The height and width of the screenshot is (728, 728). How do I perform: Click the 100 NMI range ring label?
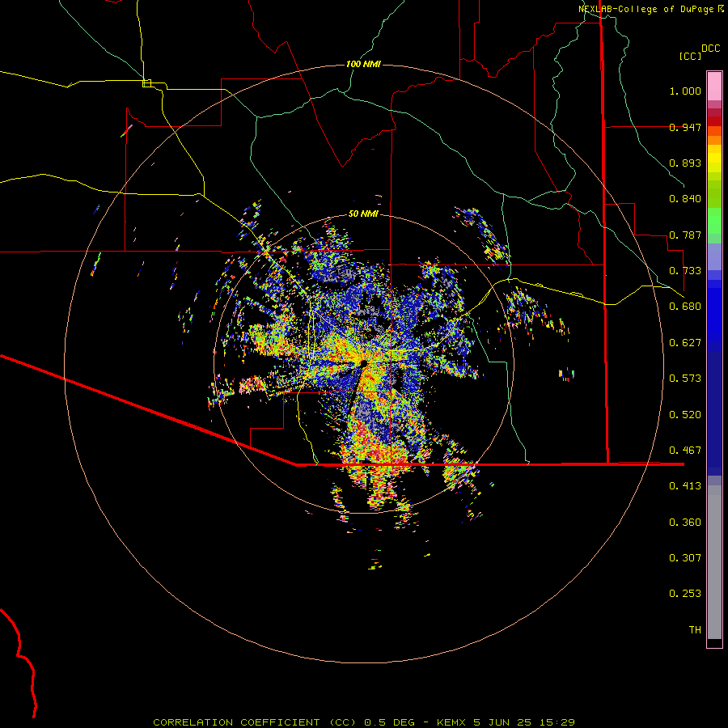[x=363, y=64]
